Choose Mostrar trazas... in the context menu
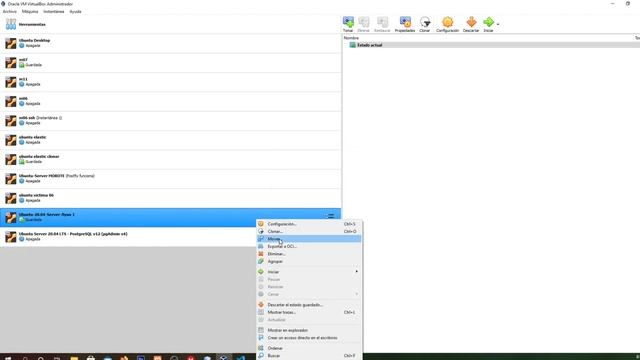 coord(309,312)
